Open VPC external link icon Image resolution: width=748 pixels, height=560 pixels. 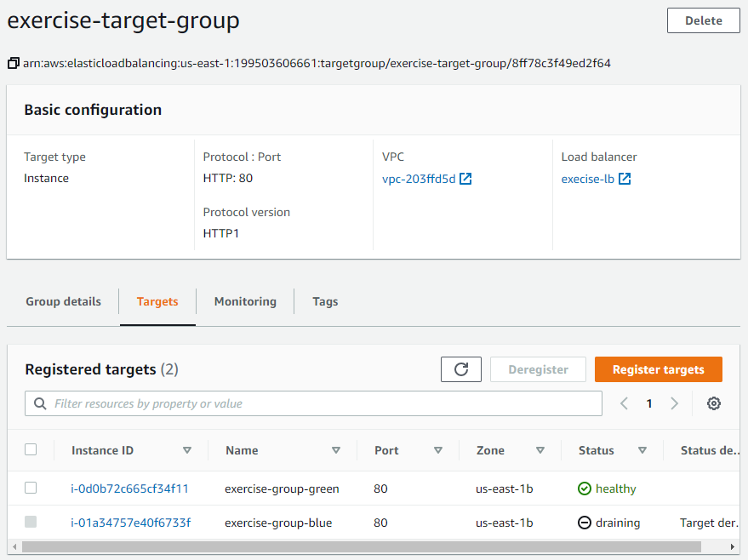[x=465, y=179]
